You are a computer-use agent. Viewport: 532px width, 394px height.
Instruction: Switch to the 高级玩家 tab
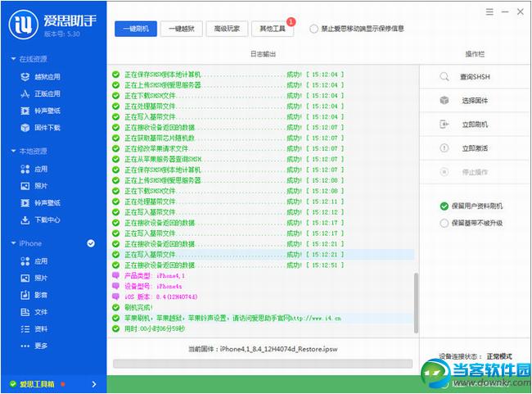[x=227, y=29]
